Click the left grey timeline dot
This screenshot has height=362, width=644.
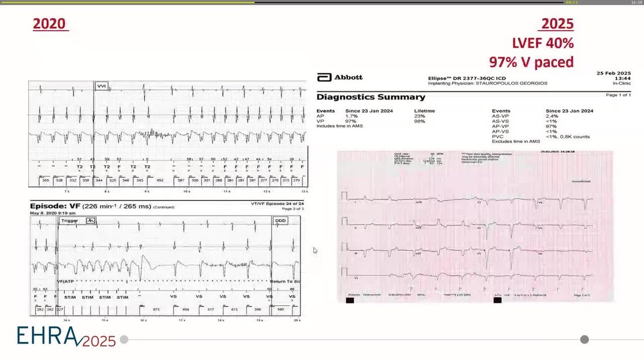pos(124,340)
